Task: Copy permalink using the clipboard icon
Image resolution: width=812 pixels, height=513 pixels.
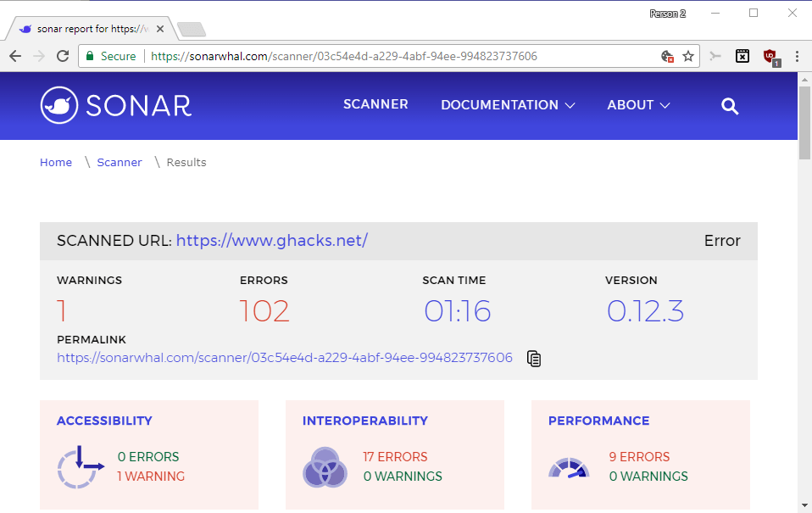Action: [534, 358]
